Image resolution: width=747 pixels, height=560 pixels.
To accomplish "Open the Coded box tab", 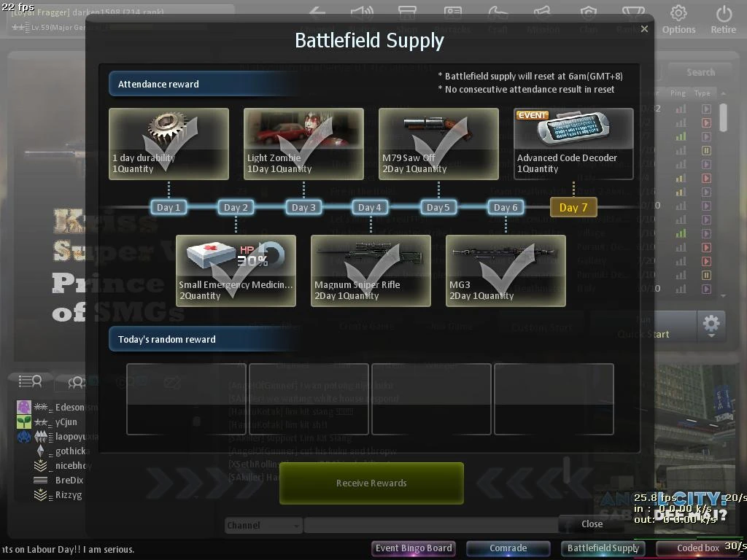I will 698,548.
